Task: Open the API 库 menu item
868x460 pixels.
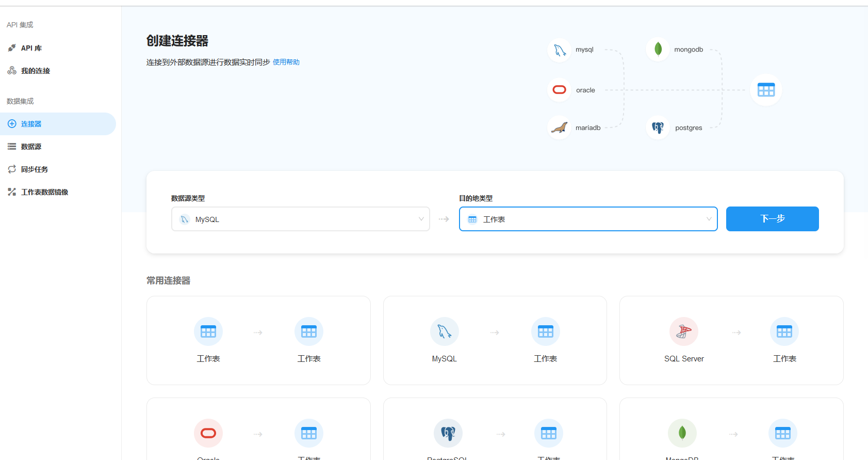Action: (31, 48)
